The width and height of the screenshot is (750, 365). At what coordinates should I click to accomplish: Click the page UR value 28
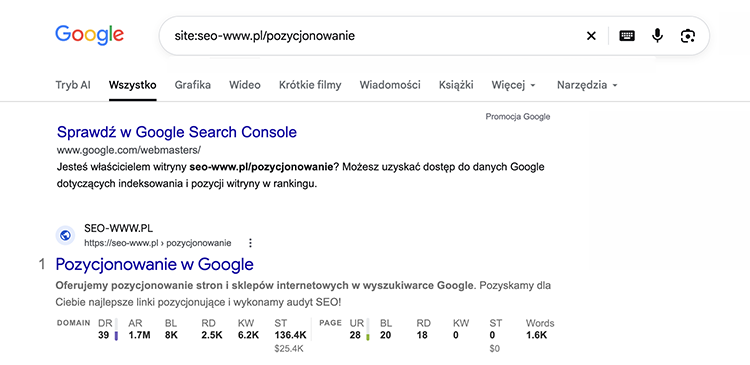tap(355, 335)
